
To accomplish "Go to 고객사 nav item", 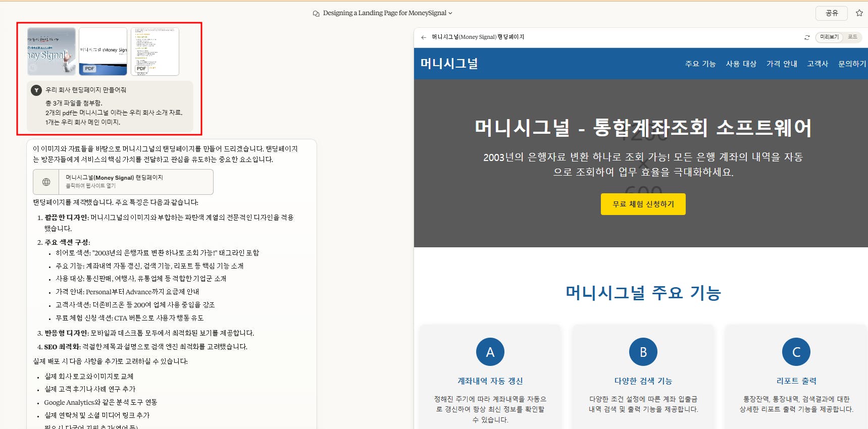I will 818,64.
